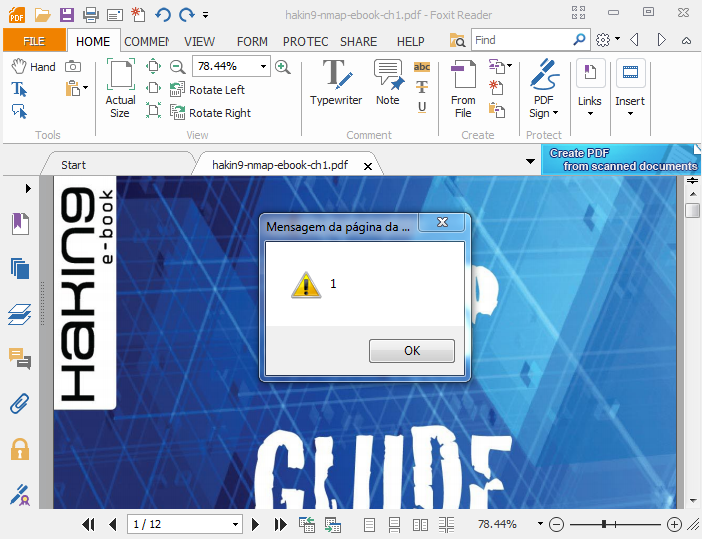The width and height of the screenshot is (702, 539).
Task: Open the Bookmarks panel in sidebar
Action: tap(20, 223)
